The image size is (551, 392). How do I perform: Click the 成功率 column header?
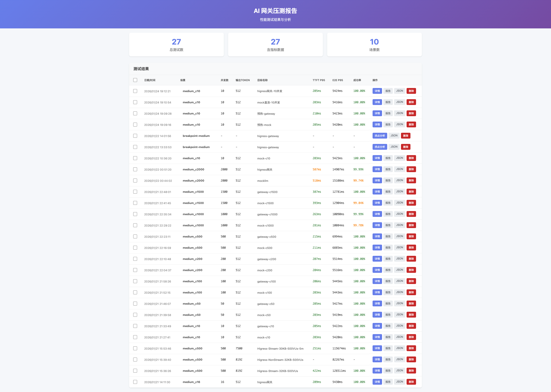click(x=357, y=80)
